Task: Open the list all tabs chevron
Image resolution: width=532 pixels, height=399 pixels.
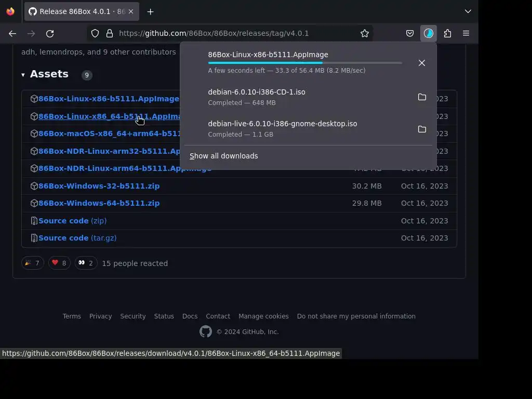Action: [x=468, y=11]
